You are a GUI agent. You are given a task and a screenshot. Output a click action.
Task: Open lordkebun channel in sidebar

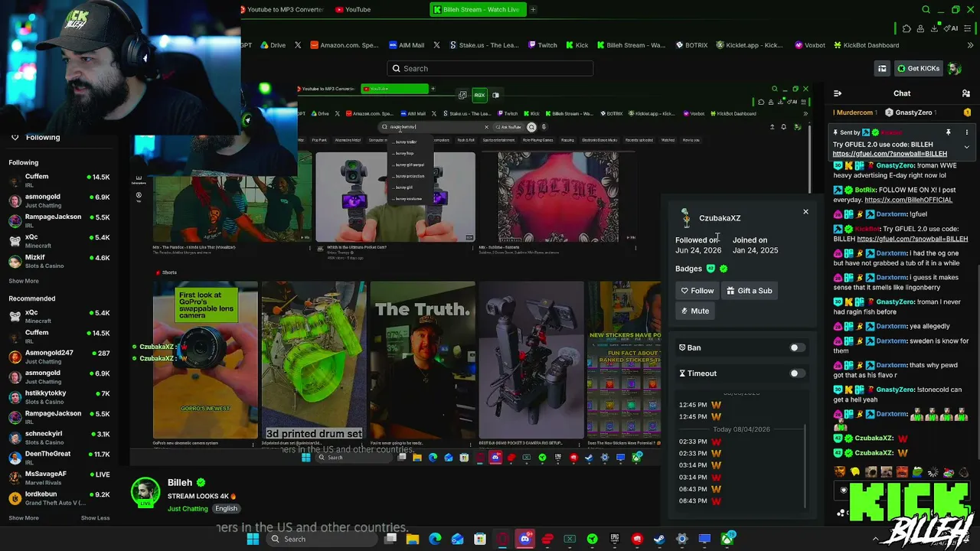coord(59,498)
